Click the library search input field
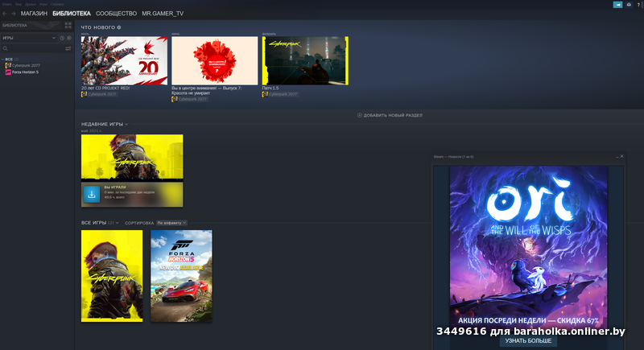Viewport: 644px width, 350px height. (36, 48)
